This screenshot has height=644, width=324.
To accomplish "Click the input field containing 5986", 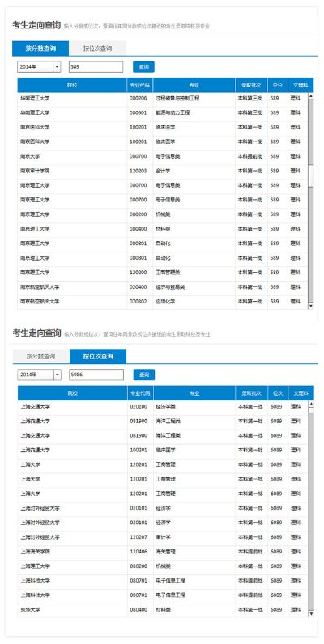I will click(96, 375).
